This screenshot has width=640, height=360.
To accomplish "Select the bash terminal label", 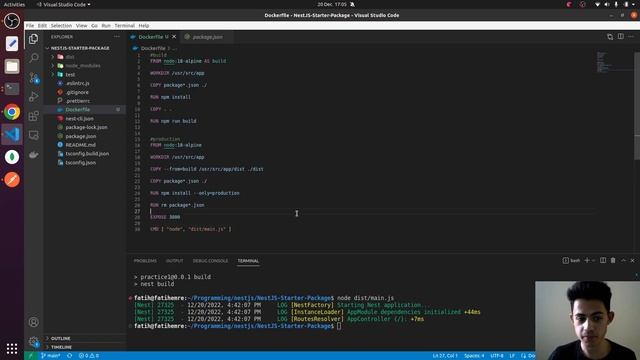I will (571, 260).
